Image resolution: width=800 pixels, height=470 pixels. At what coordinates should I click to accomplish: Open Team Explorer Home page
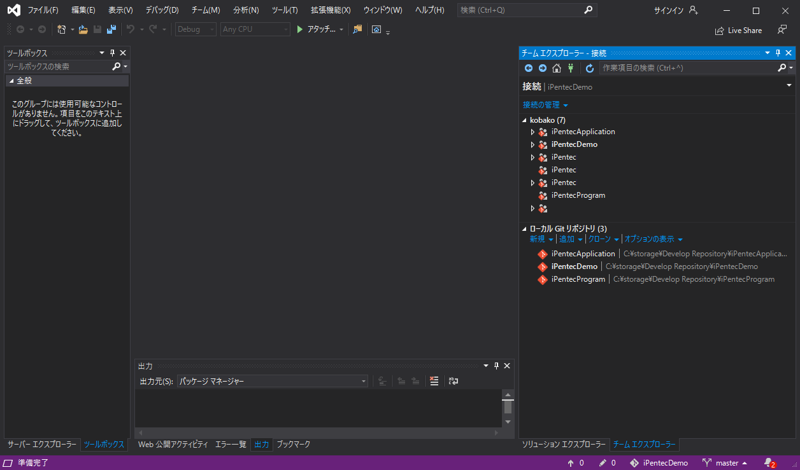(557, 68)
